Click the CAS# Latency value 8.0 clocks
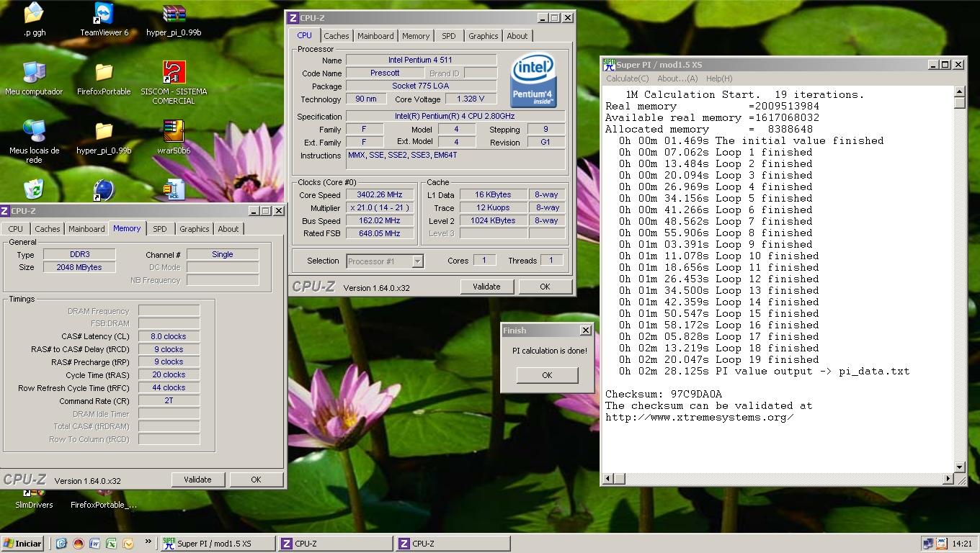980x553 pixels. [169, 336]
